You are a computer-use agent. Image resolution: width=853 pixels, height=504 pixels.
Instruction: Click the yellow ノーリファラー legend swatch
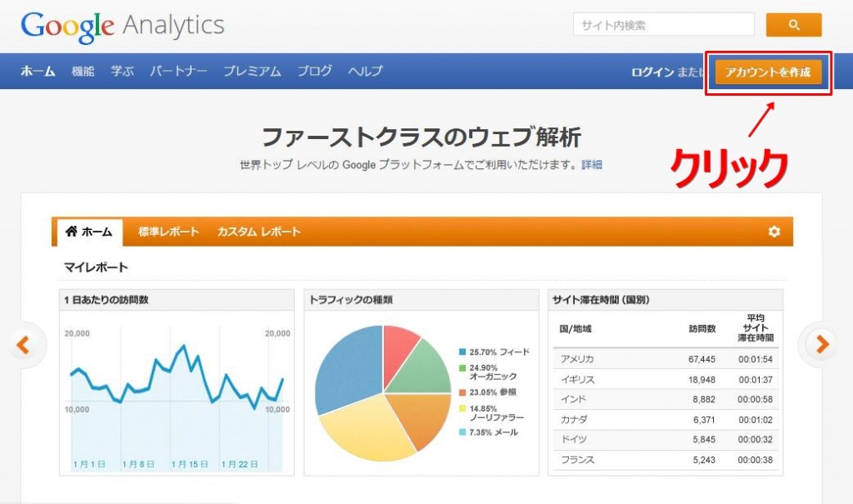coord(462,409)
